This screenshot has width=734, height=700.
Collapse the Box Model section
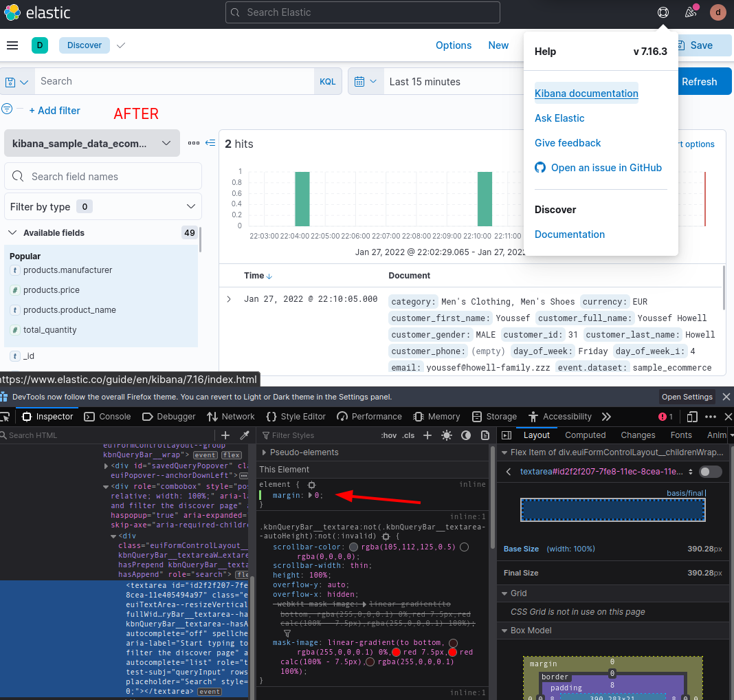pyautogui.click(x=504, y=631)
